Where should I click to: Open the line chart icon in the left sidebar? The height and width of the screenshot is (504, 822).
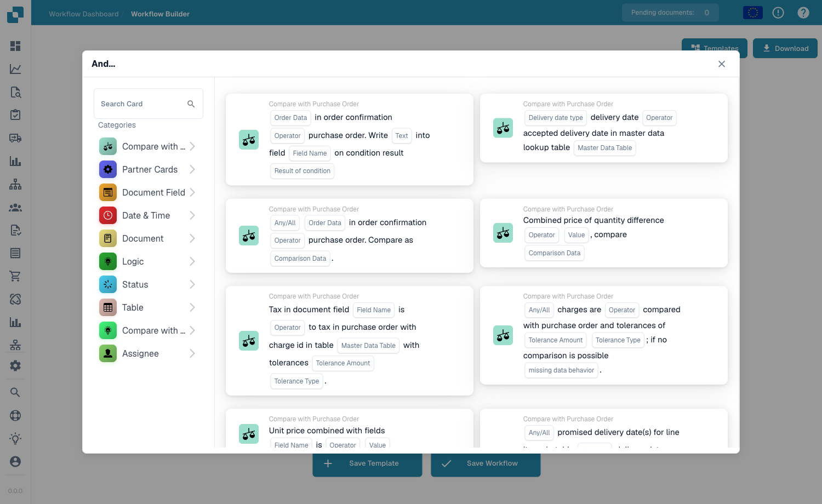(x=15, y=69)
